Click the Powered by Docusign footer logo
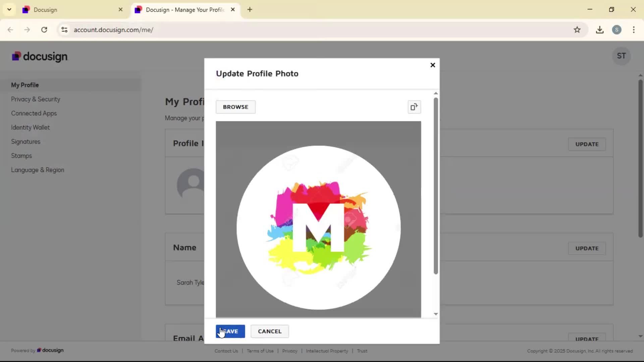This screenshot has width=644, height=362. click(x=50, y=350)
